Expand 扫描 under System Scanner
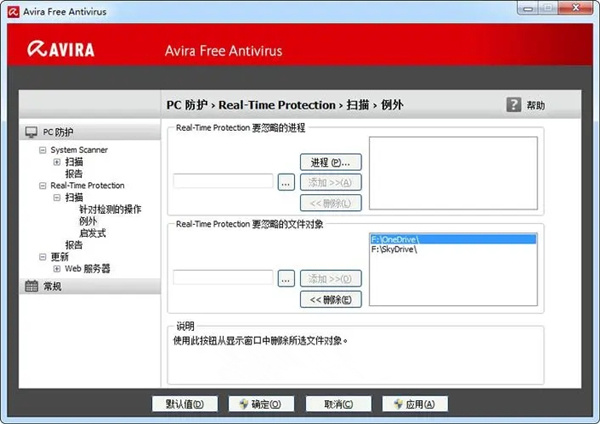 [x=57, y=162]
